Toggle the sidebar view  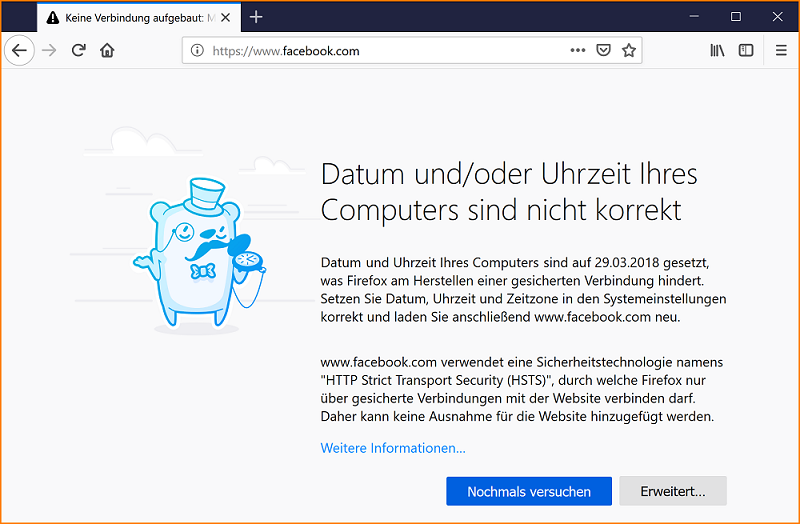point(746,50)
